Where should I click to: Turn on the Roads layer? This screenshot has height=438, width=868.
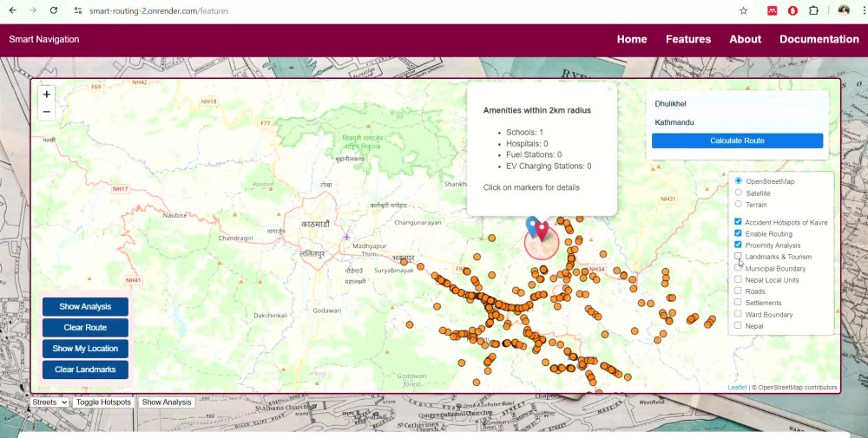[738, 291]
